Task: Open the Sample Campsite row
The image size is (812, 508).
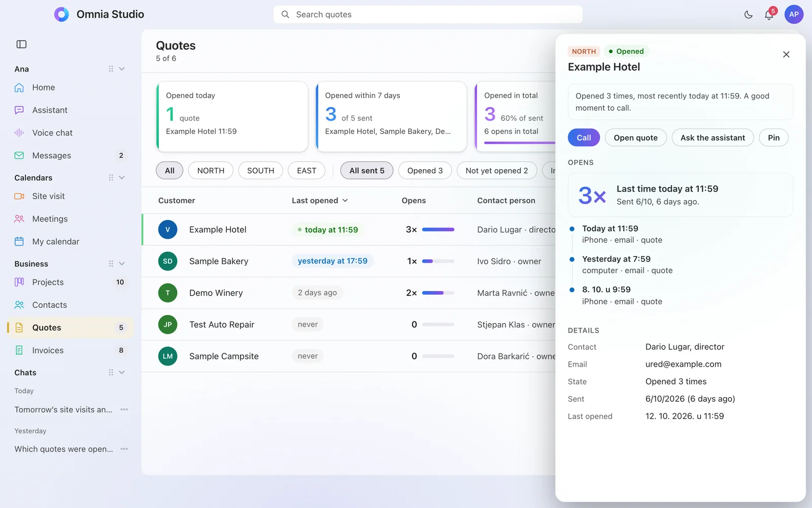Action: (x=349, y=356)
